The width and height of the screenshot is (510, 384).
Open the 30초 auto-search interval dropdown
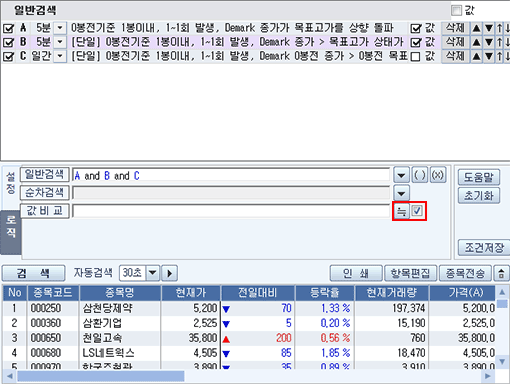[152, 273]
